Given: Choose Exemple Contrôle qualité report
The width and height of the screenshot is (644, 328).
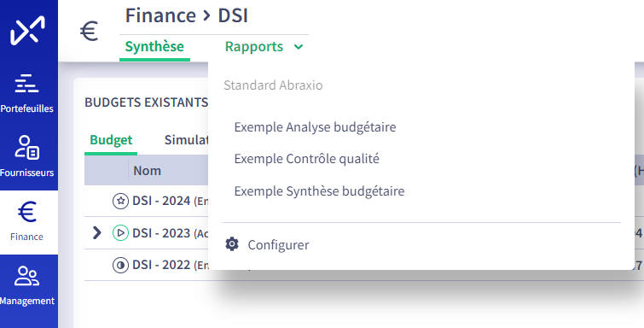Looking at the screenshot, I should [307, 159].
